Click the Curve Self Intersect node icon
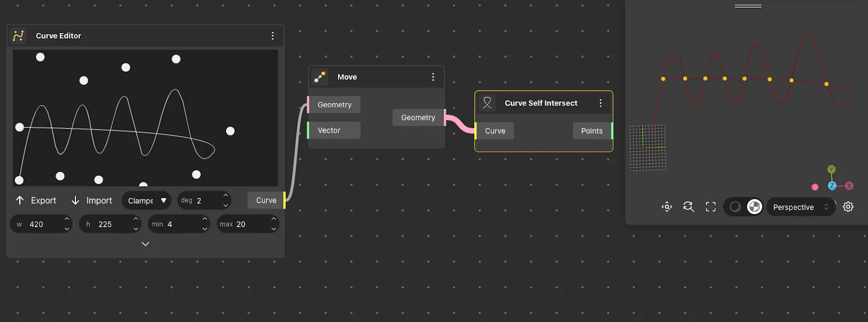 [487, 103]
